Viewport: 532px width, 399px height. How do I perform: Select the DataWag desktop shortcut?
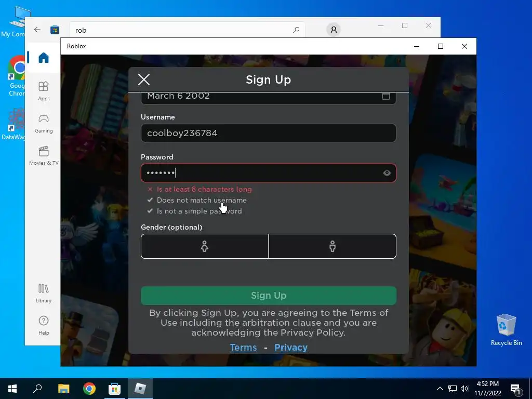tap(13, 124)
